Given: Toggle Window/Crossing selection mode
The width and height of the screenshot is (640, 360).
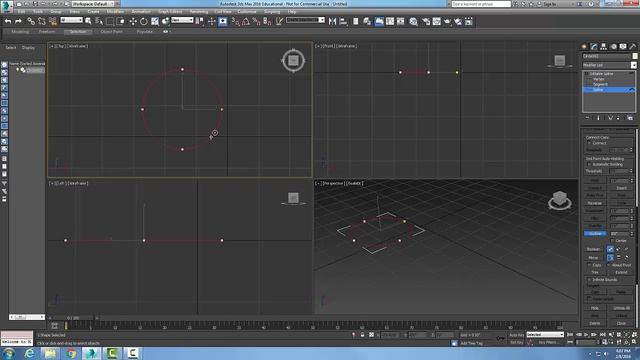Looking at the screenshot, I should pos(120,21).
